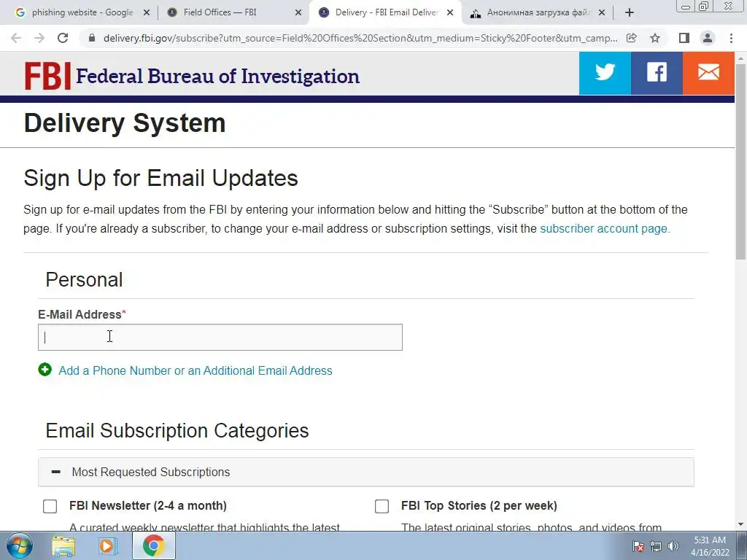The height and width of the screenshot is (560, 747).
Task: Bookmark this page with star icon
Action: (655, 38)
